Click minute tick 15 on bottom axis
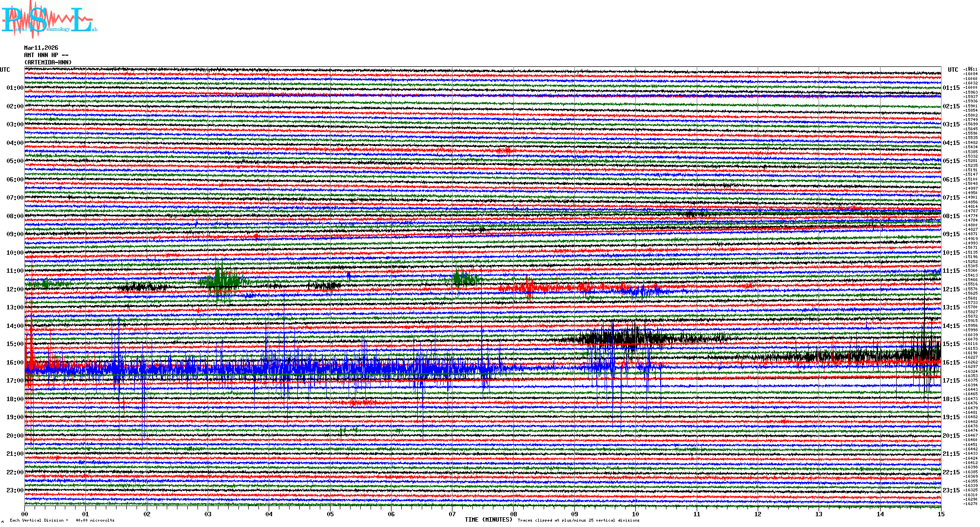The height and width of the screenshot is (527, 980). (941, 514)
